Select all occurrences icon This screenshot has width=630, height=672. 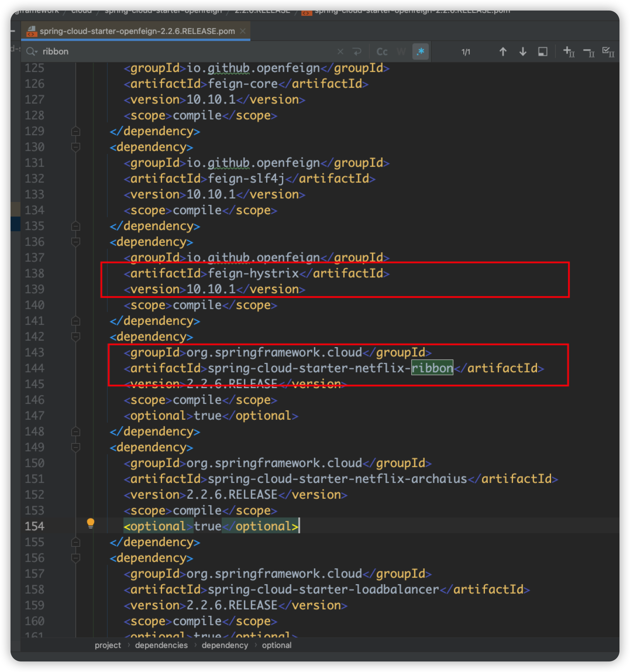[608, 52]
